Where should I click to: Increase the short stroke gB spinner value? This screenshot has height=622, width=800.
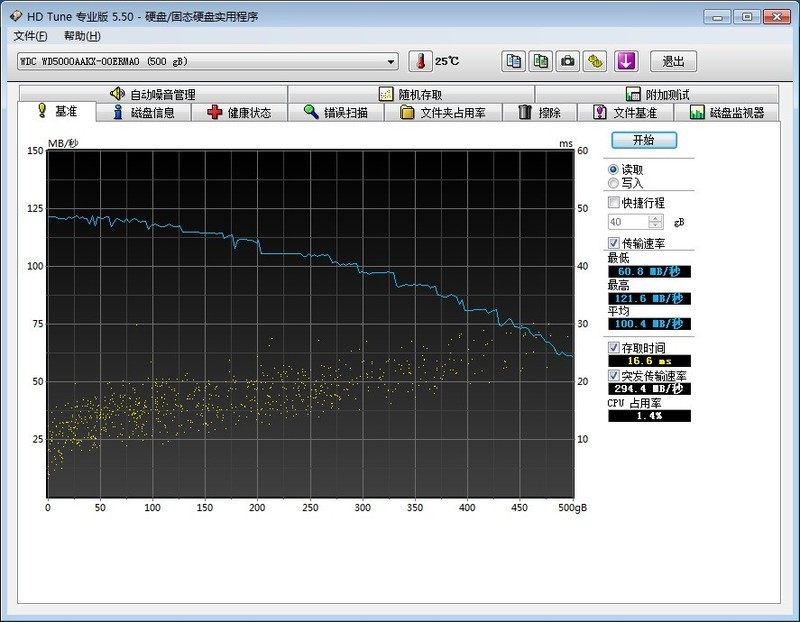[x=656, y=218]
